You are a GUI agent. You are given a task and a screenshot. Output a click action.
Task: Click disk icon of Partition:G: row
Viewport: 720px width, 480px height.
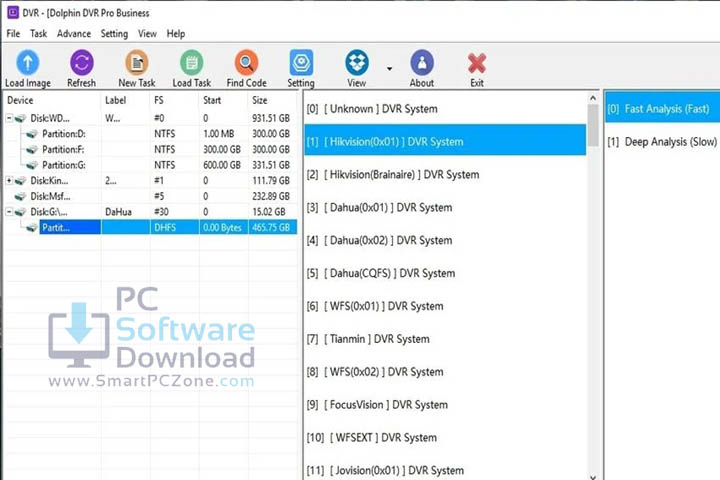(32, 165)
